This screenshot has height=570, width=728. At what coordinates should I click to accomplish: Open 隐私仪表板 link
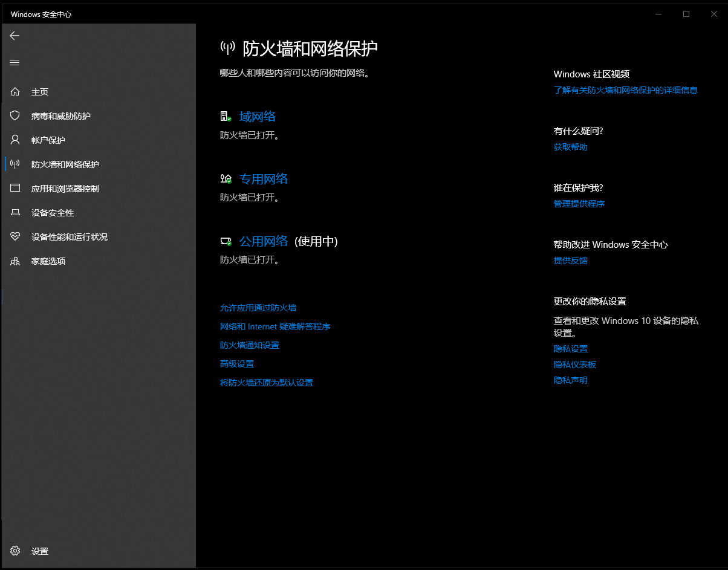click(575, 364)
